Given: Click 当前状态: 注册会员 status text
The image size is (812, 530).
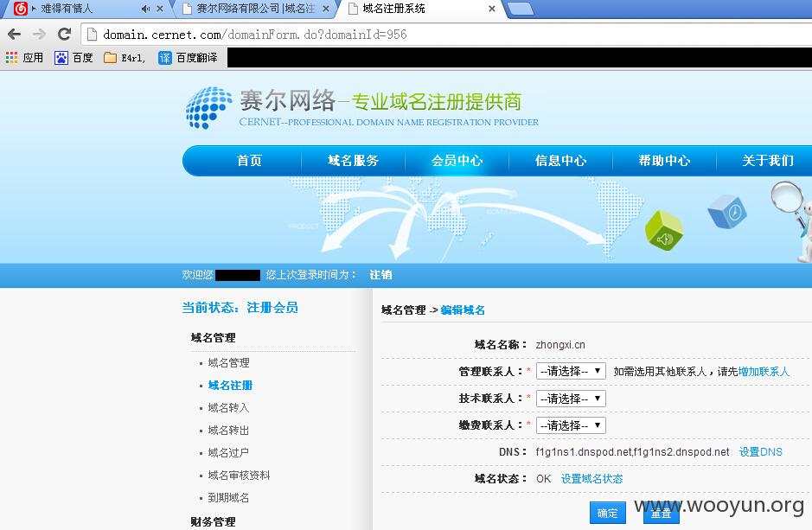Looking at the screenshot, I should [x=240, y=308].
